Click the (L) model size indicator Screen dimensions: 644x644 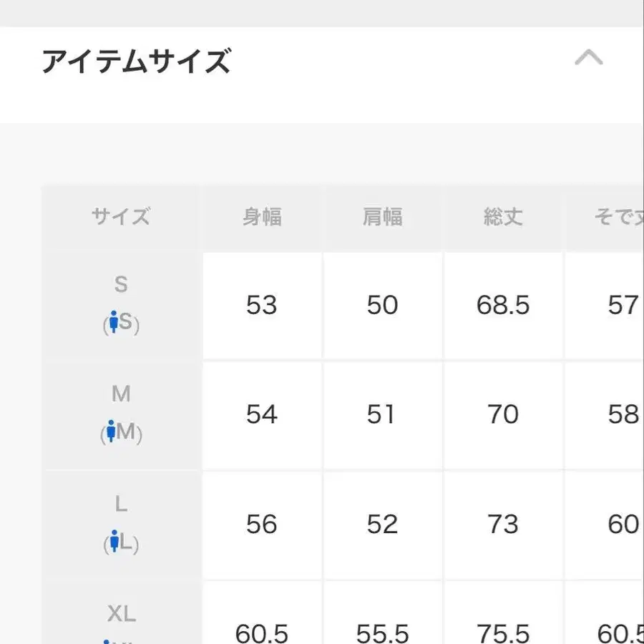[x=122, y=543]
